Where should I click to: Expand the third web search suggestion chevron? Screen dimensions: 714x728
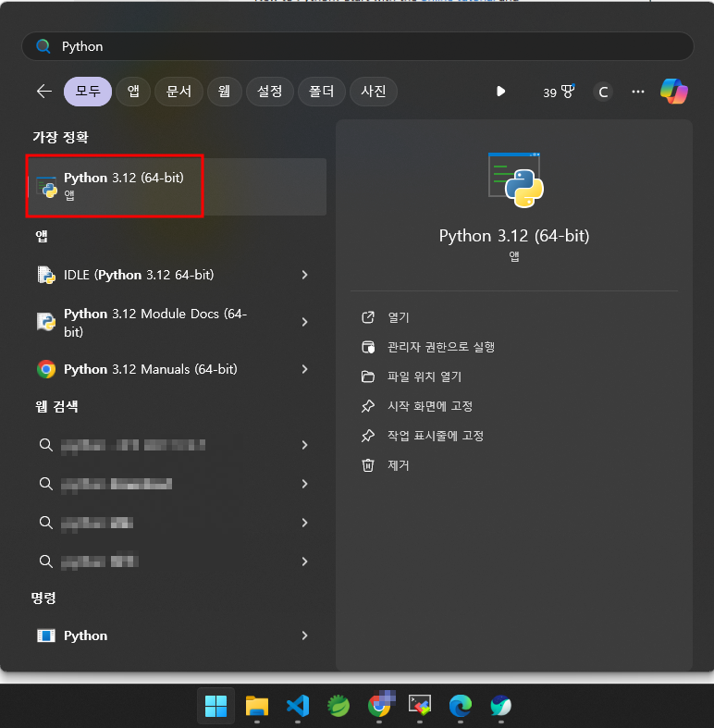pos(304,523)
